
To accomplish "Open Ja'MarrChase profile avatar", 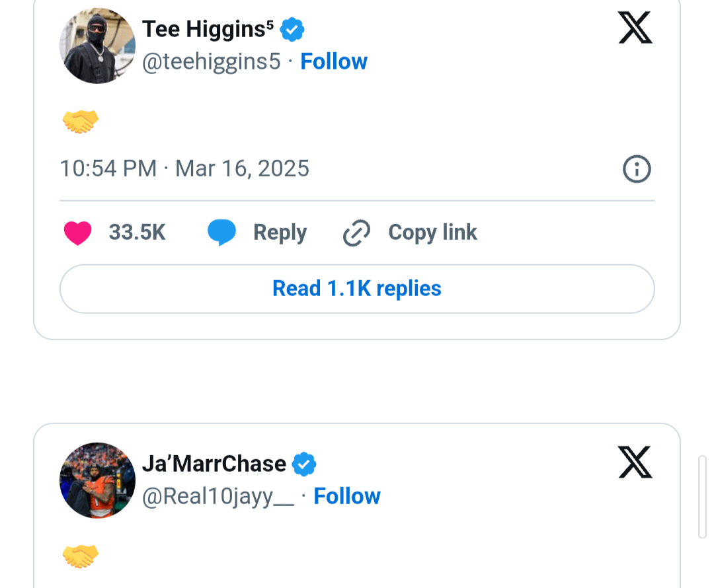I will [x=97, y=480].
